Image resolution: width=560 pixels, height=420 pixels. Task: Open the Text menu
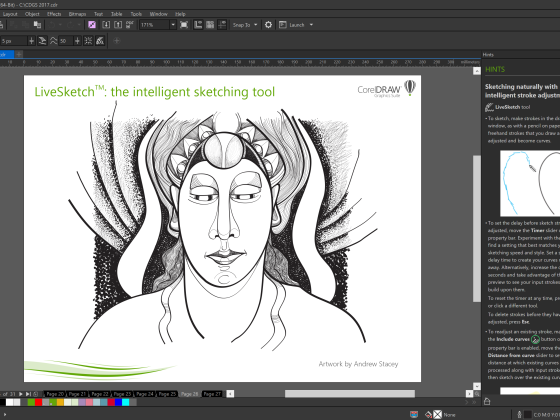tap(98, 14)
